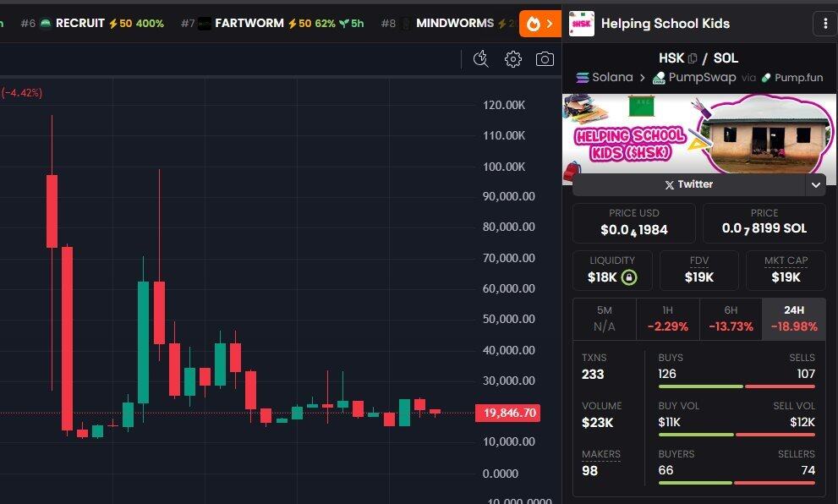Open the three-dot options menu
The image size is (838, 504).
click(x=825, y=24)
